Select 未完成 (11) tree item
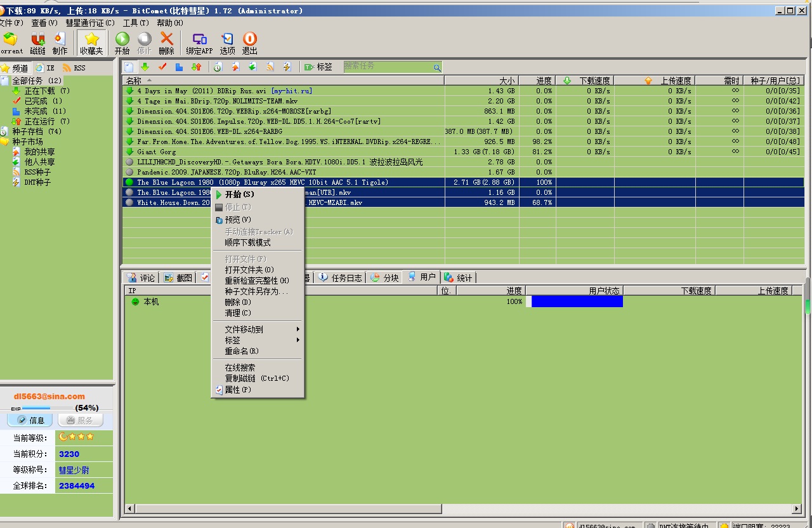This screenshot has height=528, width=812. [x=45, y=111]
